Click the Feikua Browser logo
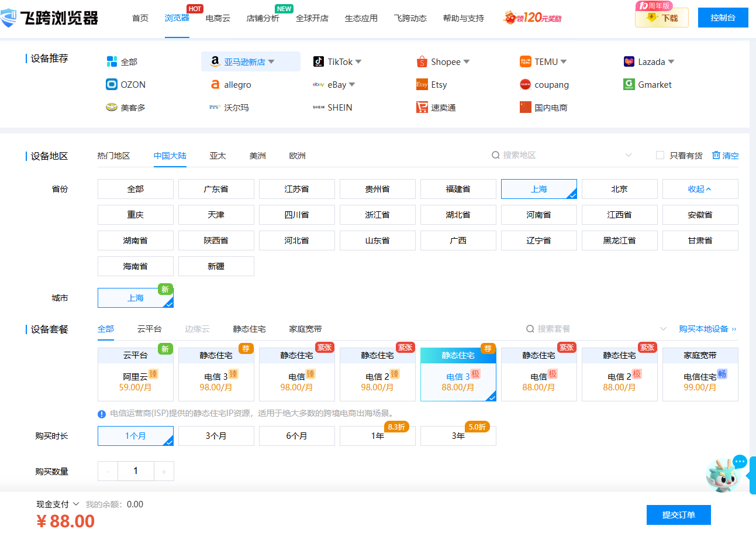The image size is (756, 536). pos(49,18)
